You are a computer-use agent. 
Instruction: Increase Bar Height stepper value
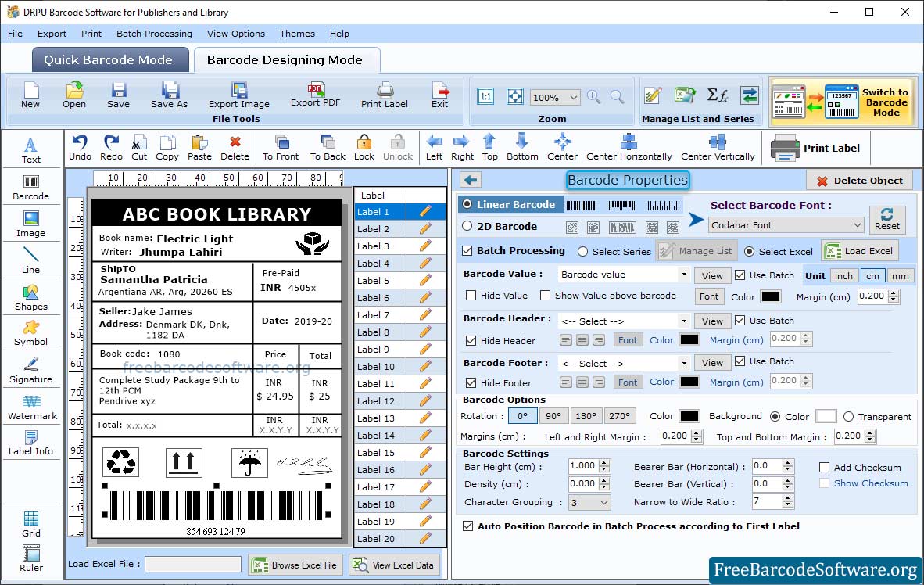604,463
